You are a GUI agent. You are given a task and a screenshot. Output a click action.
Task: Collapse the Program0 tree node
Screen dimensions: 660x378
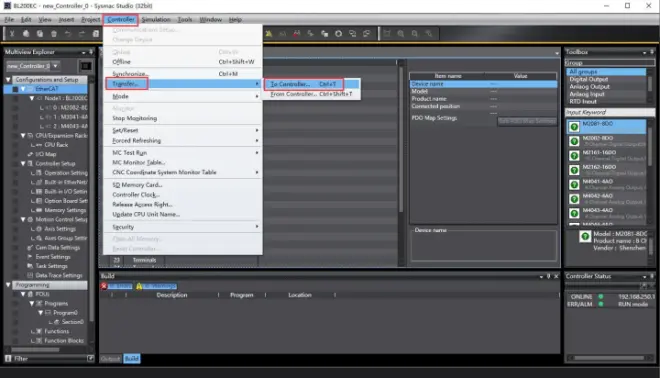40,313
